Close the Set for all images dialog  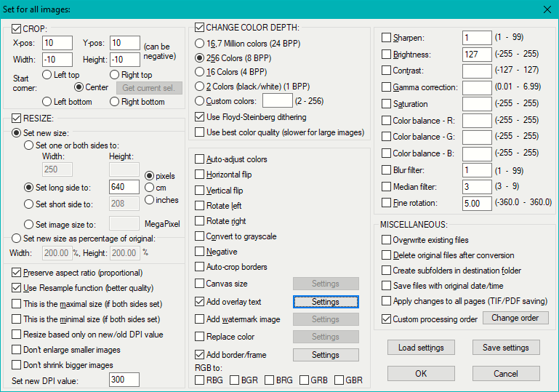547,9
